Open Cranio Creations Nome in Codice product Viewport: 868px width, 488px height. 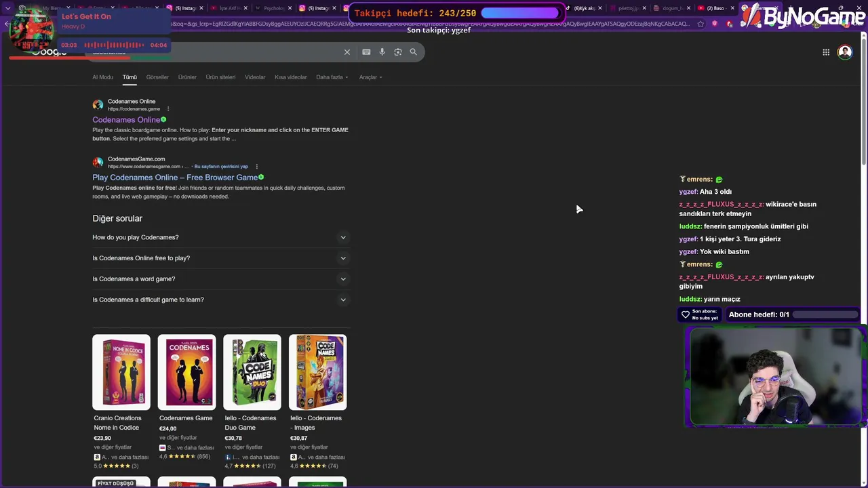(118, 423)
